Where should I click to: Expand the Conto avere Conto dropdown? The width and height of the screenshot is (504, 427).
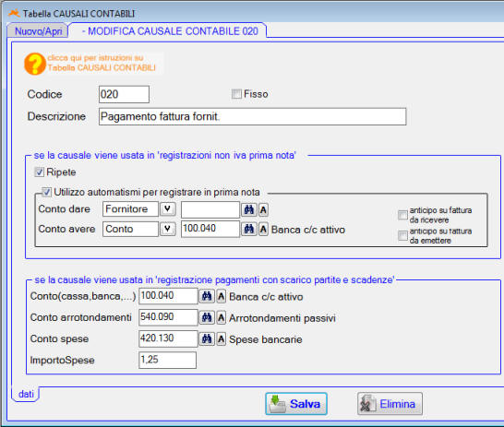pos(168,229)
